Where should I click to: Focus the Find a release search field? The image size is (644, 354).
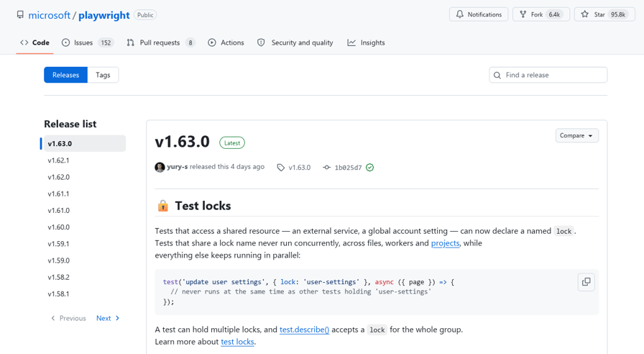(548, 75)
